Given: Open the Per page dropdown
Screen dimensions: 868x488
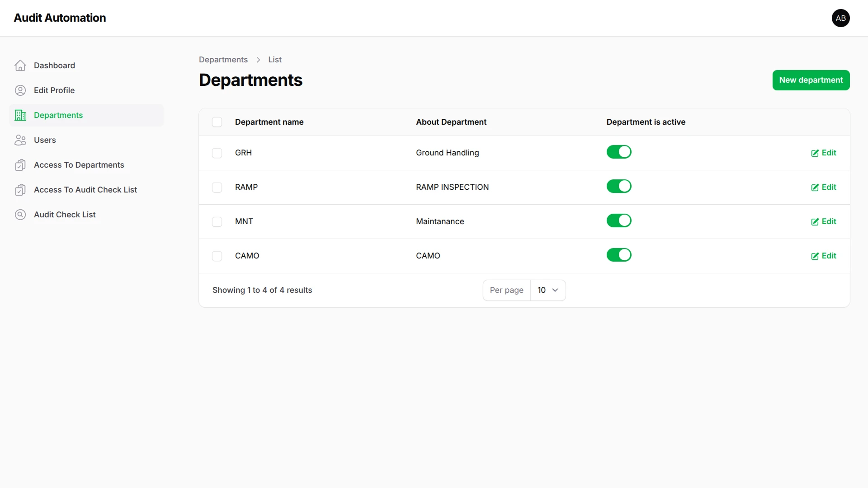Looking at the screenshot, I should coord(547,290).
